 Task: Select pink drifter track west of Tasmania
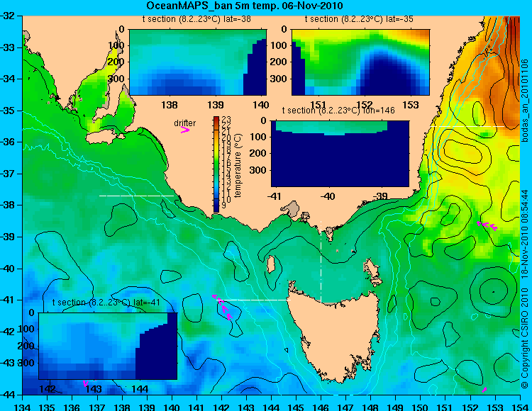pyautogui.click(x=223, y=307)
